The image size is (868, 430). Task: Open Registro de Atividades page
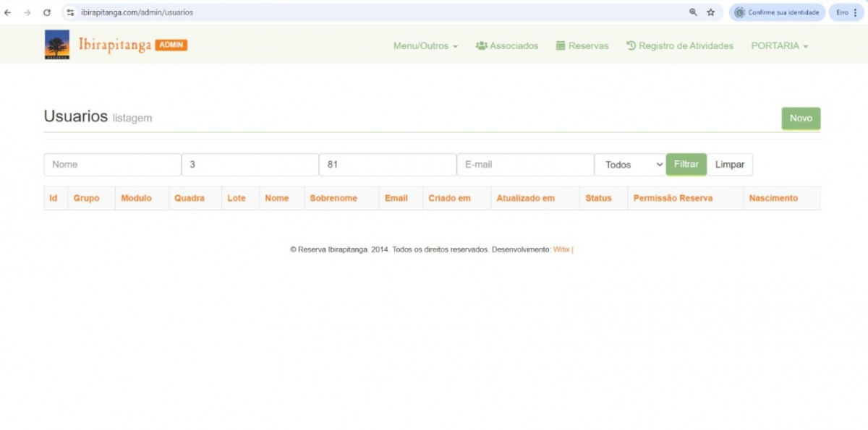pos(679,46)
